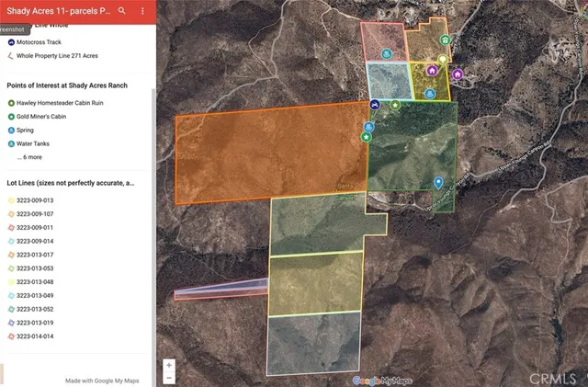Click the green cabin marker at top
The width and height of the screenshot is (588, 387).
tap(446, 40)
